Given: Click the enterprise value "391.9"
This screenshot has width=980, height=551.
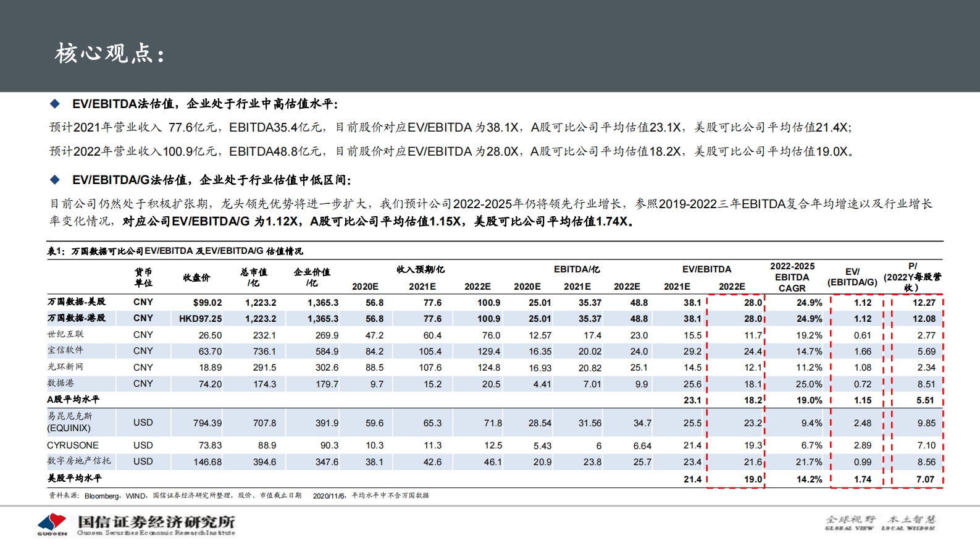Looking at the screenshot, I should point(327,423).
